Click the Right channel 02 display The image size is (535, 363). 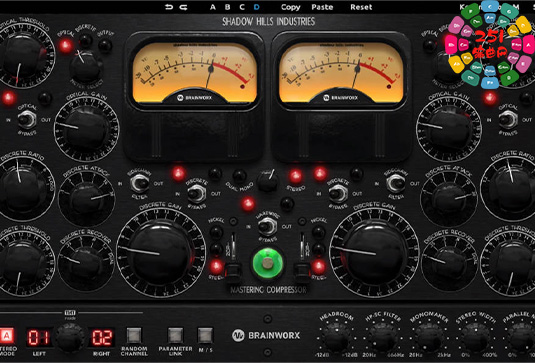click(102, 337)
